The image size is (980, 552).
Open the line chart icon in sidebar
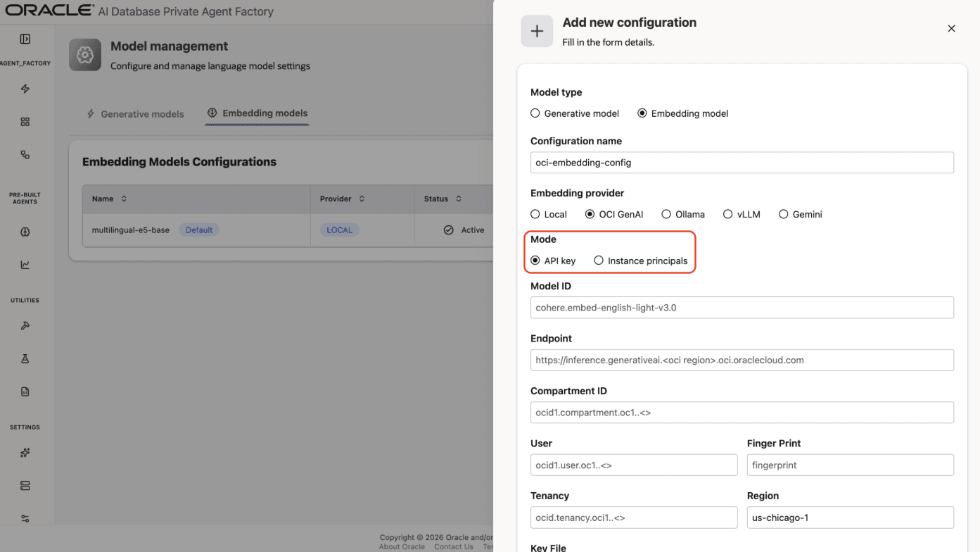[x=25, y=265]
